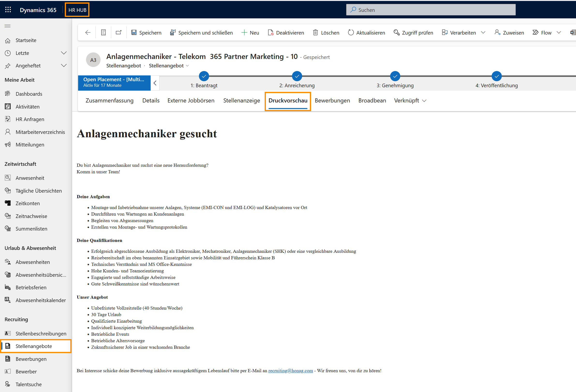Collapse the sidebar with hamburger icon

(x=8, y=26)
